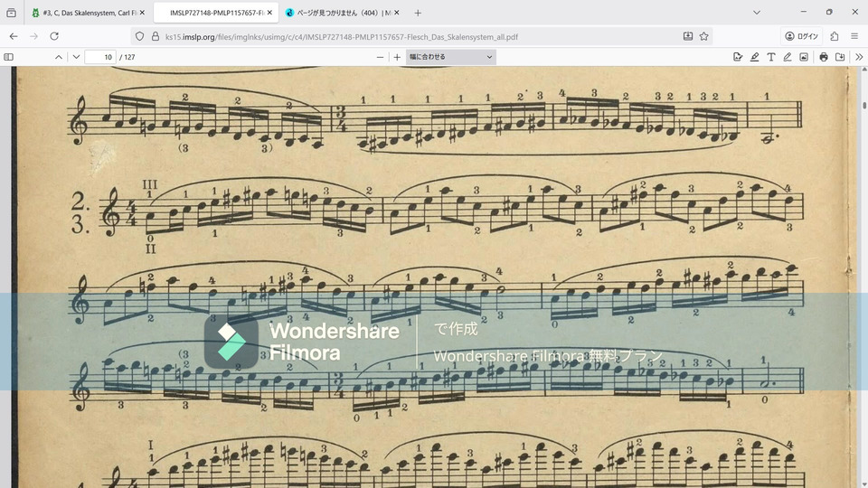The image size is (868, 488).
Task: Open the extensions menu
Action: coord(835,36)
